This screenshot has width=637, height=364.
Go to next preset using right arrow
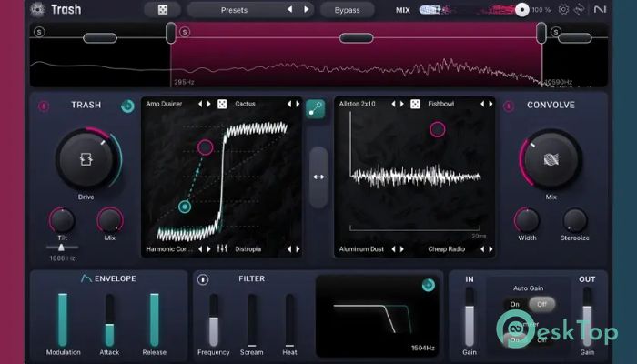(306, 10)
